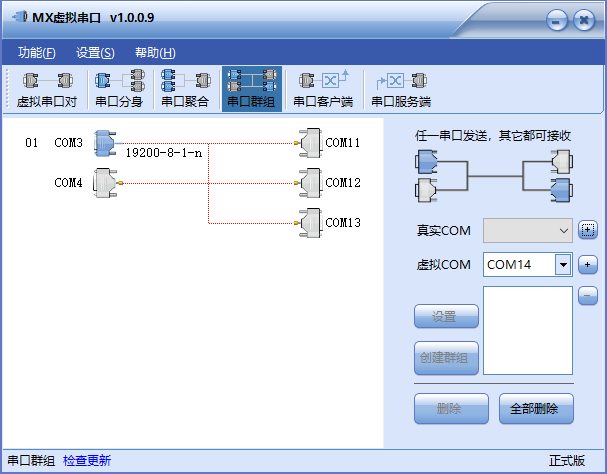The width and height of the screenshot is (607, 474).
Task: Click the MX虚拟串口 app icon in title bar
Action: pos(19,17)
